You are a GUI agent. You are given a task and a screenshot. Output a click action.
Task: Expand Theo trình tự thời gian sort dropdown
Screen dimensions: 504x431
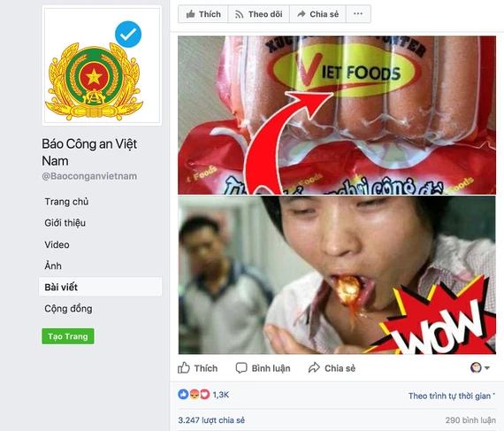point(452,396)
